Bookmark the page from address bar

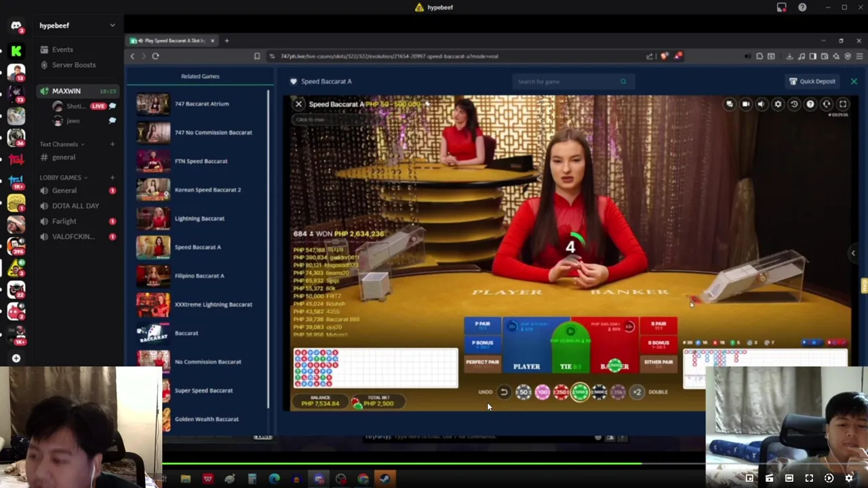(x=257, y=56)
